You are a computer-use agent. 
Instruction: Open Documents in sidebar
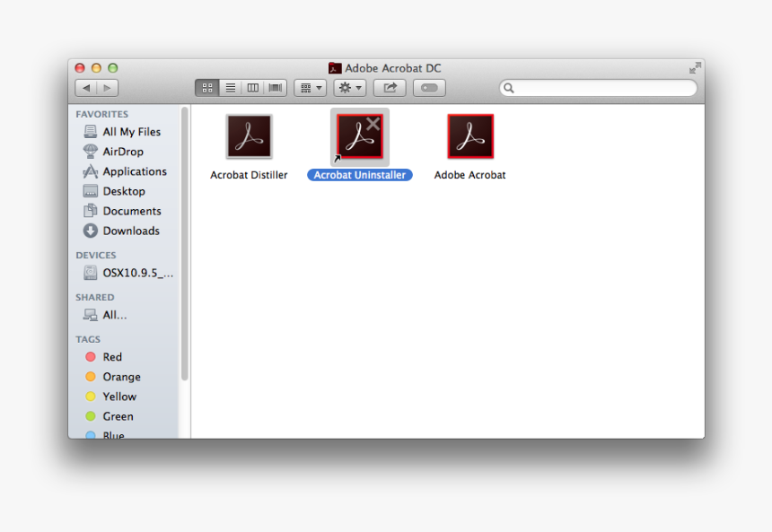[x=123, y=211]
